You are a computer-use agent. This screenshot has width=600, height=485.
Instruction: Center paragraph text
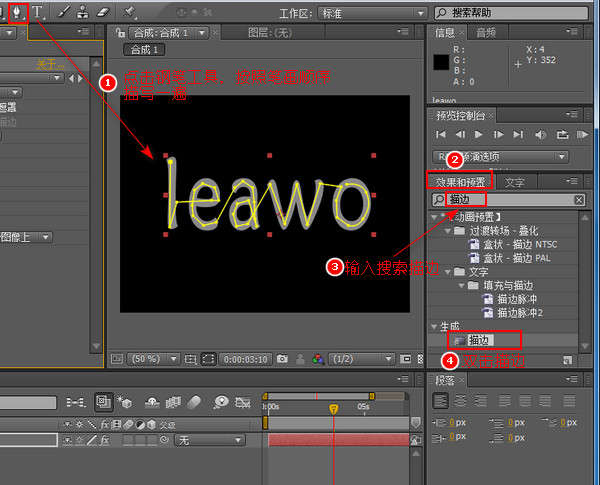tap(460, 401)
